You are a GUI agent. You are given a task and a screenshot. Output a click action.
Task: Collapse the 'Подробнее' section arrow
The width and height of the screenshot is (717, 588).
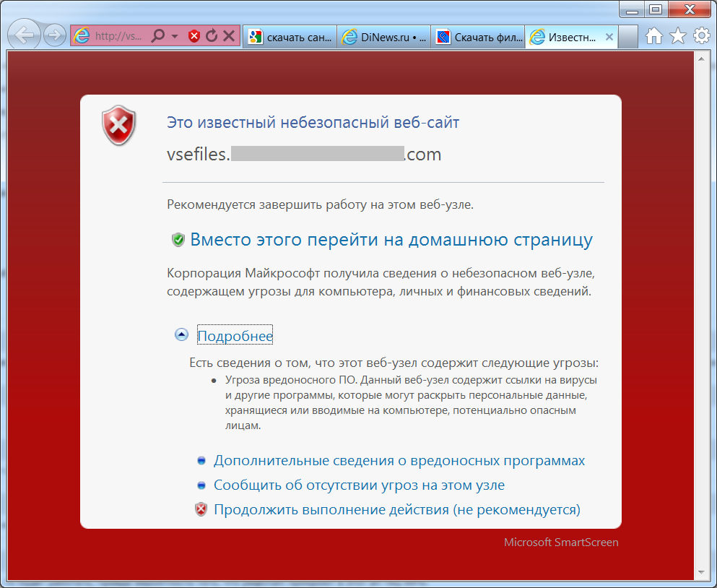tap(181, 334)
